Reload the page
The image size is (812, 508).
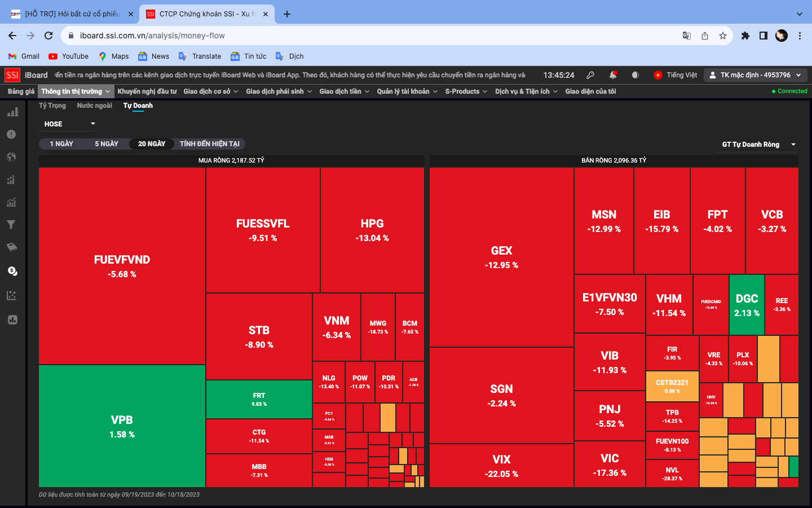[x=48, y=36]
